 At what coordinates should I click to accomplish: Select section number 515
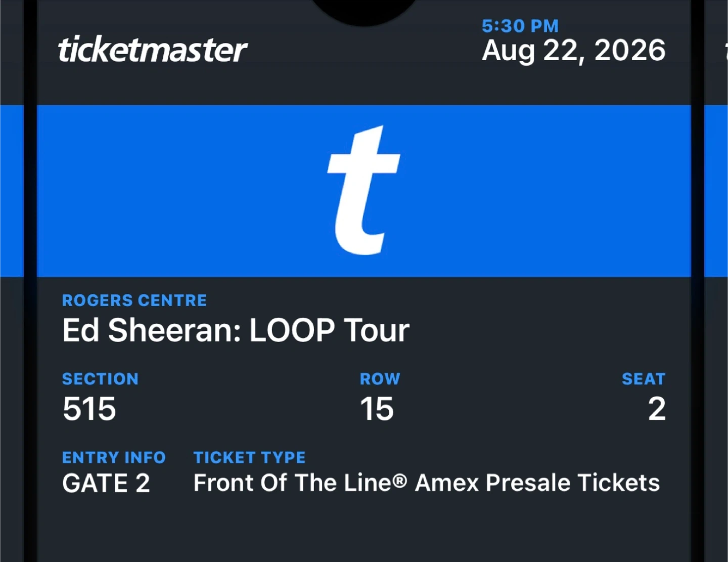click(x=89, y=409)
